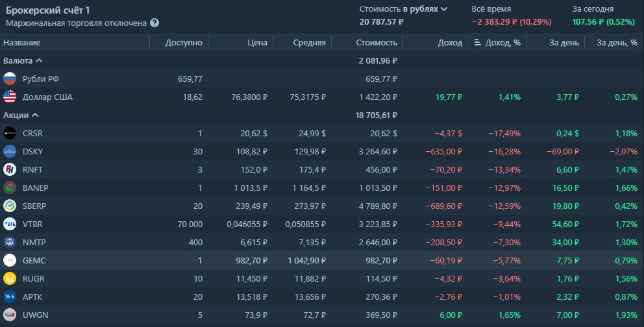Click the Брокерский счёт 1 account title
Screen dimensions: 644x327
point(47,10)
